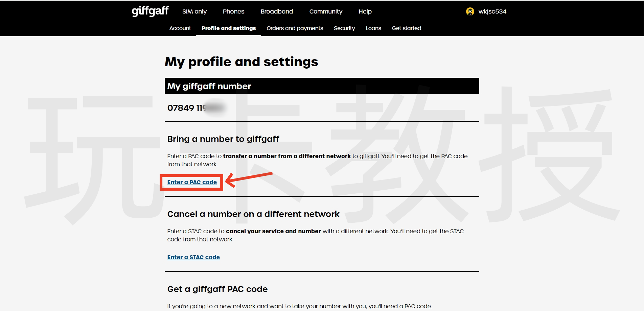This screenshot has width=644, height=311.
Task: Open the SIM only menu
Action: 194,11
